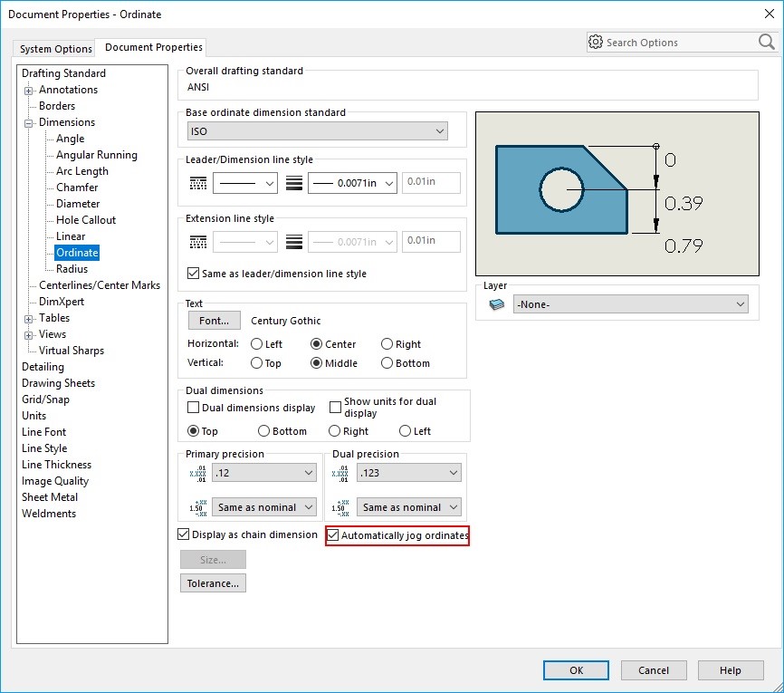Choose Middle vertical alignment radio
The height and width of the screenshot is (693, 784).
click(316, 363)
